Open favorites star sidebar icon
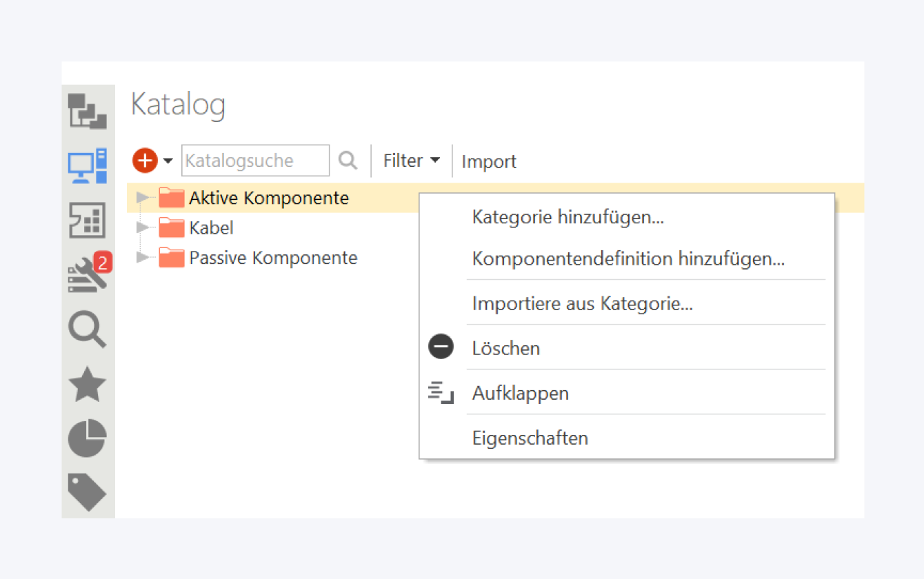The height and width of the screenshot is (579, 924). coord(88,384)
